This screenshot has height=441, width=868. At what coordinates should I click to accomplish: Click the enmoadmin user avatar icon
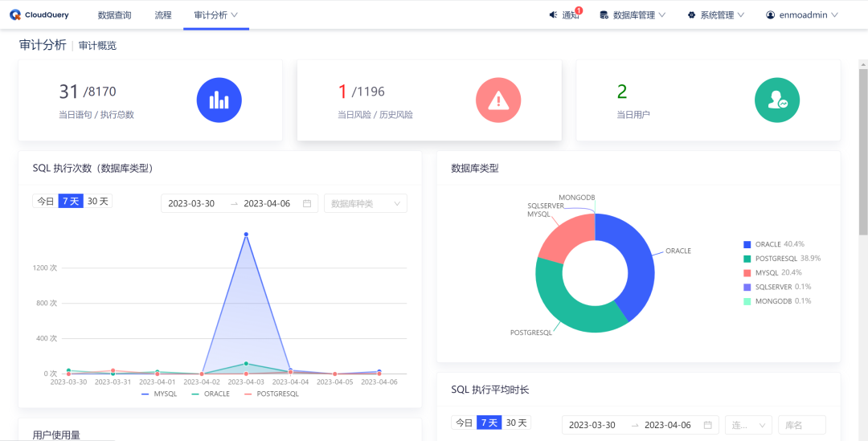tap(770, 15)
